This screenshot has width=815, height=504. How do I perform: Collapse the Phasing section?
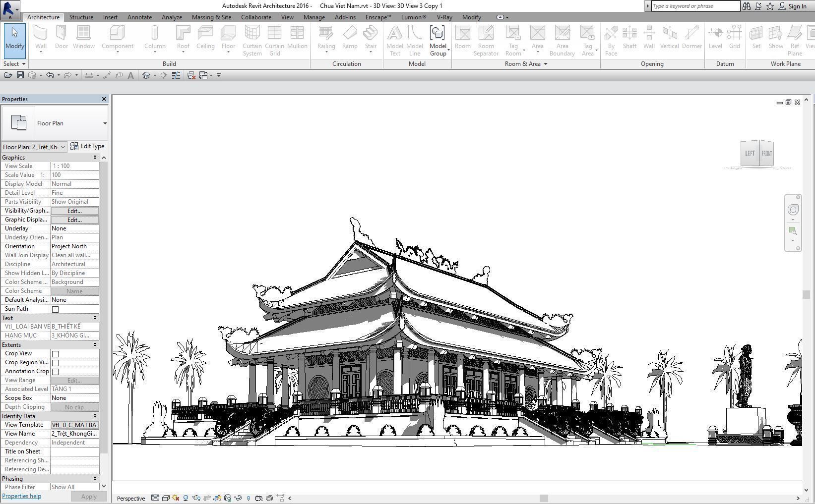[x=95, y=478]
